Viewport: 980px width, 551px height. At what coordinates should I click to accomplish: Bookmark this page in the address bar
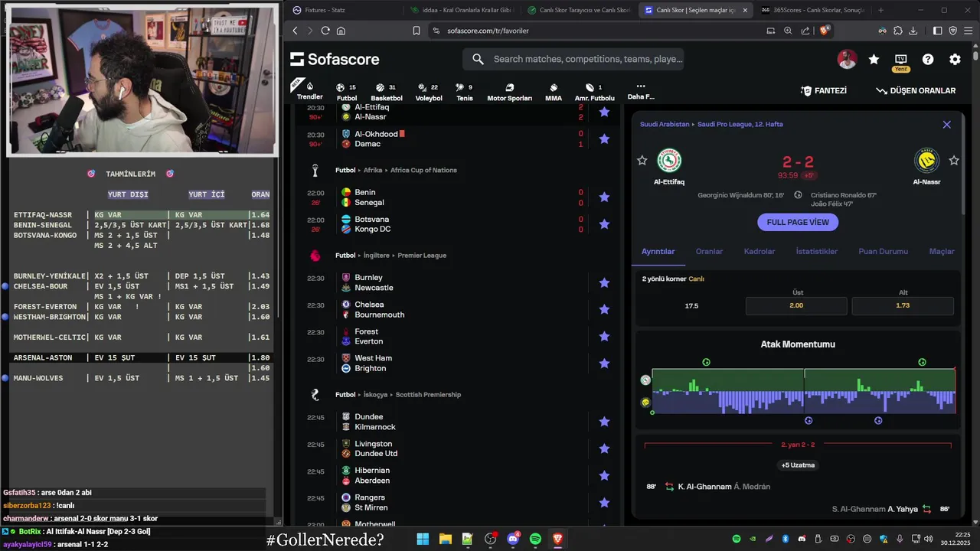(416, 31)
